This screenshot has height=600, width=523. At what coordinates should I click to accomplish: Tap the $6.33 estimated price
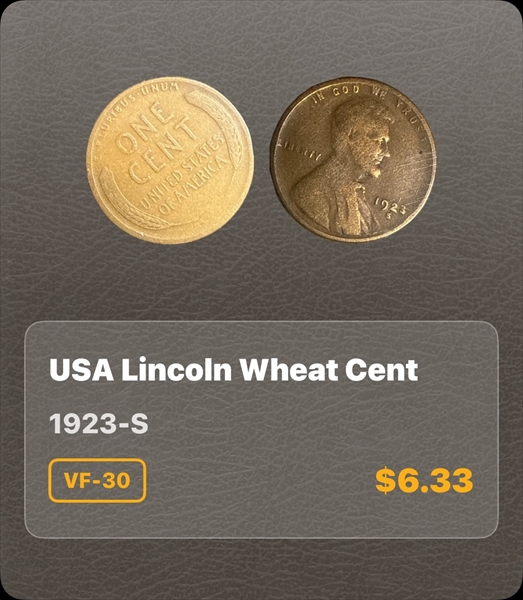tap(424, 481)
